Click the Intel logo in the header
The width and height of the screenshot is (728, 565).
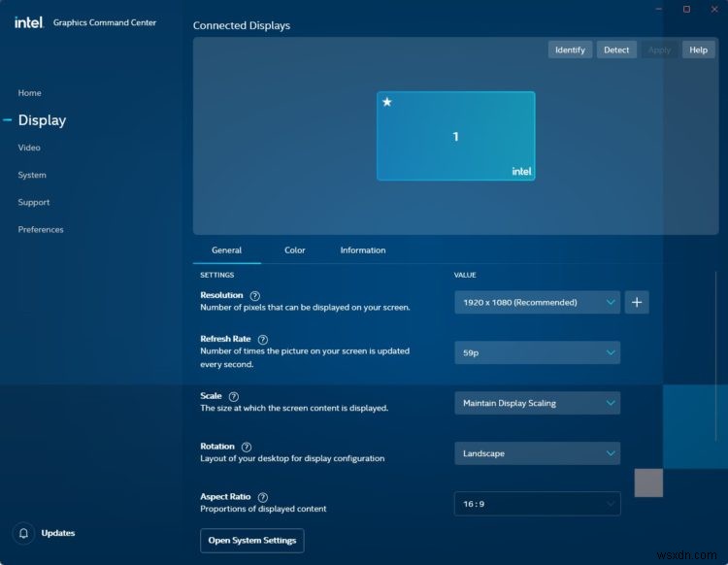point(28,22)
